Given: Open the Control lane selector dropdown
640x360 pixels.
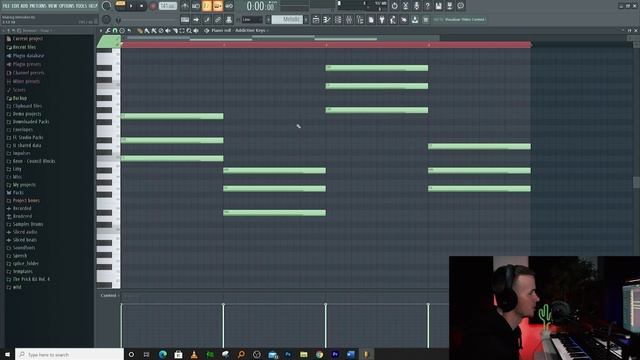Looking at the screenshot, I should coord(110,296).
